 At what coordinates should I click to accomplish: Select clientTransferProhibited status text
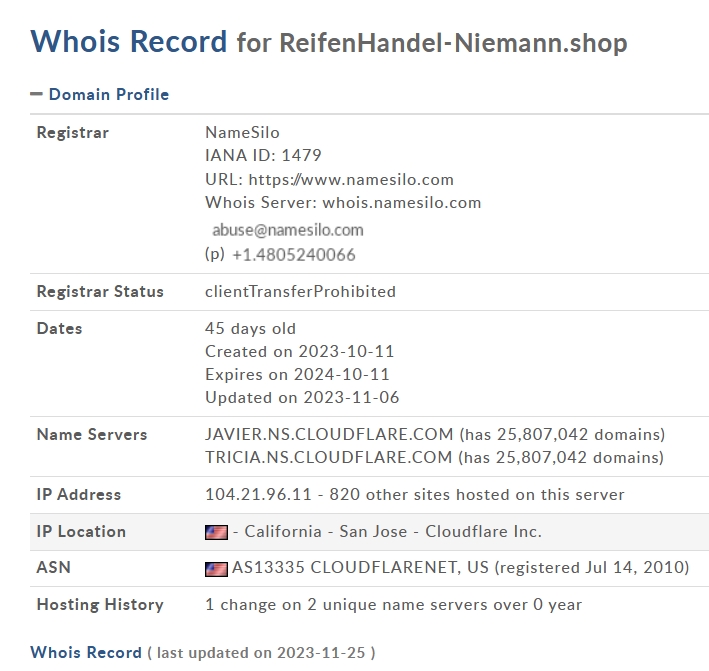(x=300, y=292)
